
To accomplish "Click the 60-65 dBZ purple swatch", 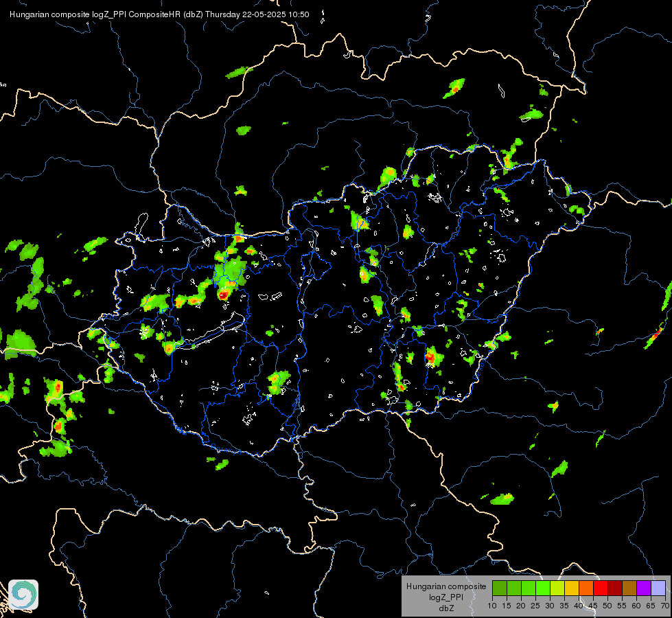I will [644, 588].
